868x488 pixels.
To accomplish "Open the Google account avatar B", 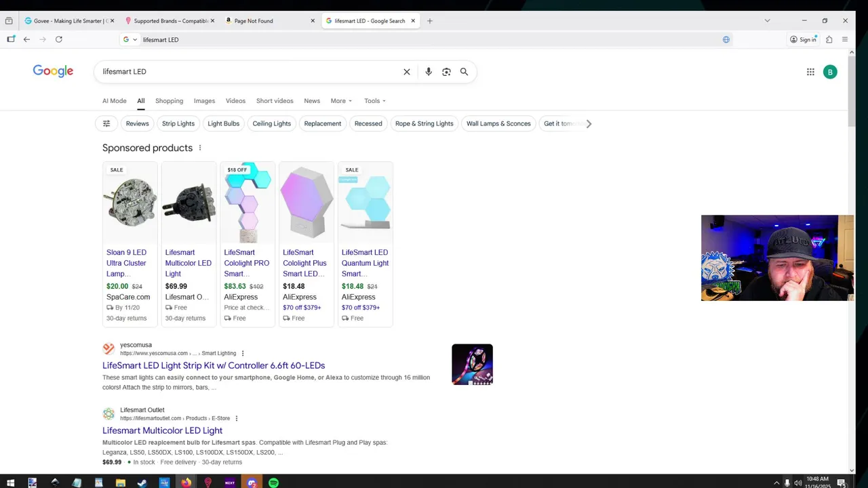I will (x=830, y=72).
